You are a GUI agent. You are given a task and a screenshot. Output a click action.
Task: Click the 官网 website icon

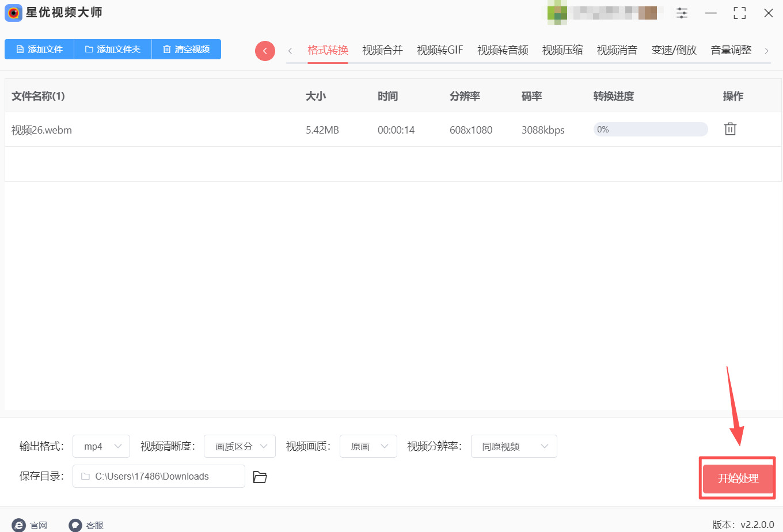(x=19, y=525)
